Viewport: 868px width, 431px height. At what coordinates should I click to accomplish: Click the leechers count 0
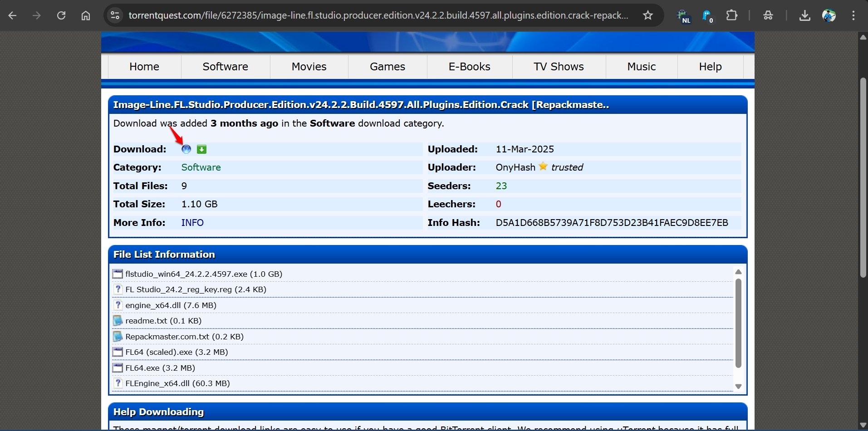499,204
